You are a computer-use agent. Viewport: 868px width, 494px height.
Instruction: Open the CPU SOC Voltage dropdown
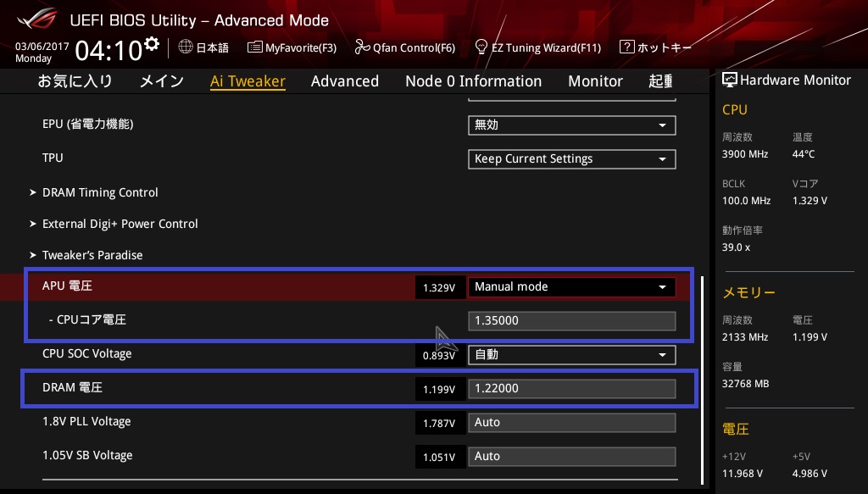point(572,354)
